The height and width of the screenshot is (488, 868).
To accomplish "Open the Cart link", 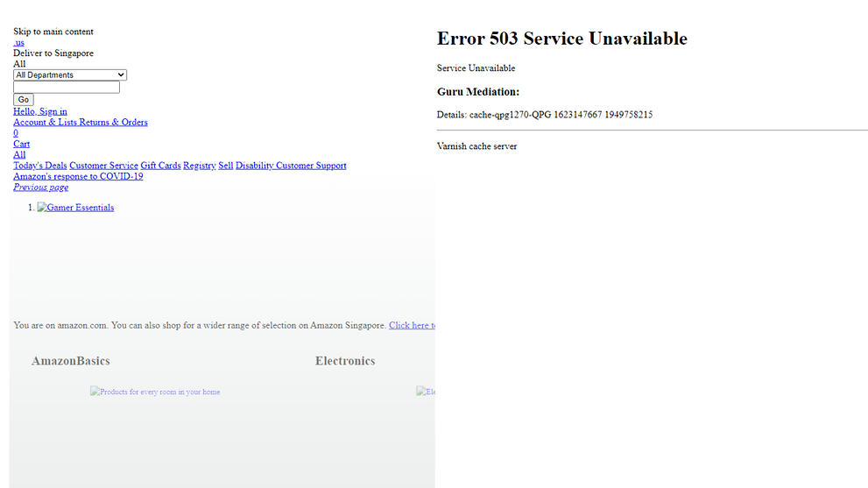I will [x=22, y=144].
